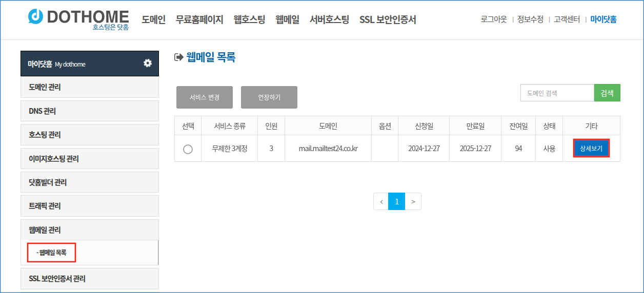Select the mail.mailtest24.co.kr radio button
This screenshot has width=644, height=293.
(188, 149)
